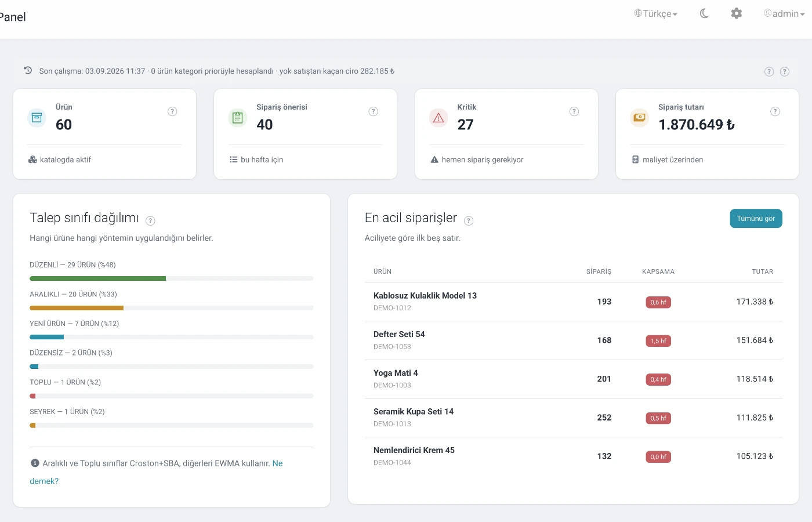This screenshot has width=812, height=522.
Task: Open help icon on the Kritik card
Action: pyautogui.click(x=574, y=111)
